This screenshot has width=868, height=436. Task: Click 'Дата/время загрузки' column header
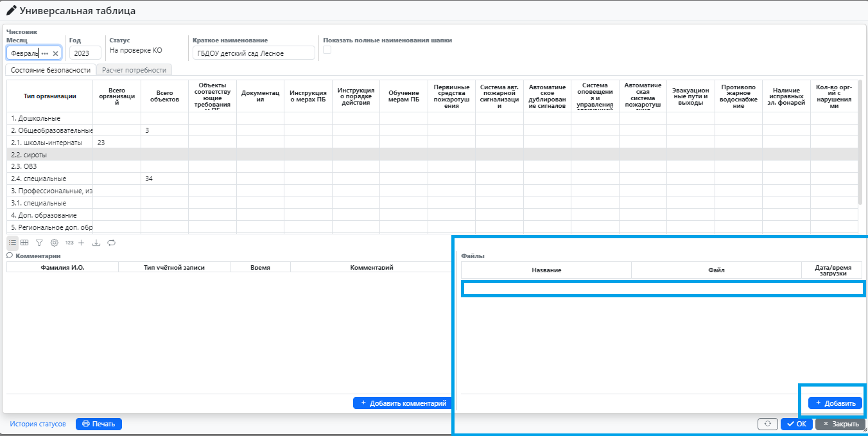tap(831, 270)
